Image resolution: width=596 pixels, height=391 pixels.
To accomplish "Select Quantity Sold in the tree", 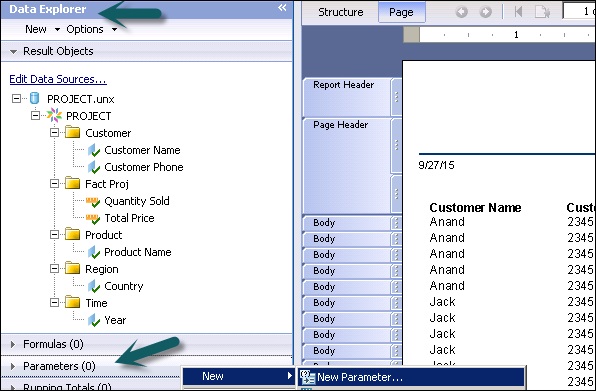I will (x=137, y=201).
